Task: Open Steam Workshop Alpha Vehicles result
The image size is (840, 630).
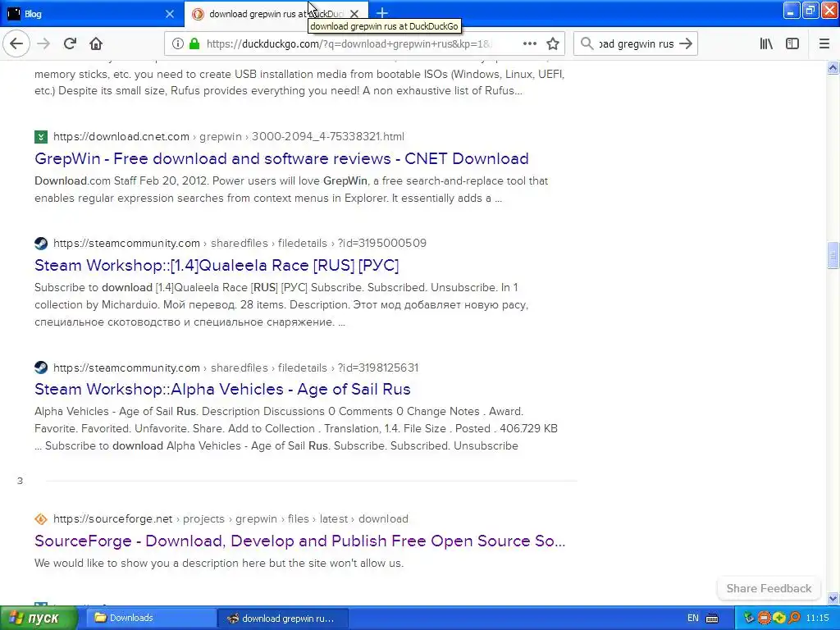Action: (222, 390)
